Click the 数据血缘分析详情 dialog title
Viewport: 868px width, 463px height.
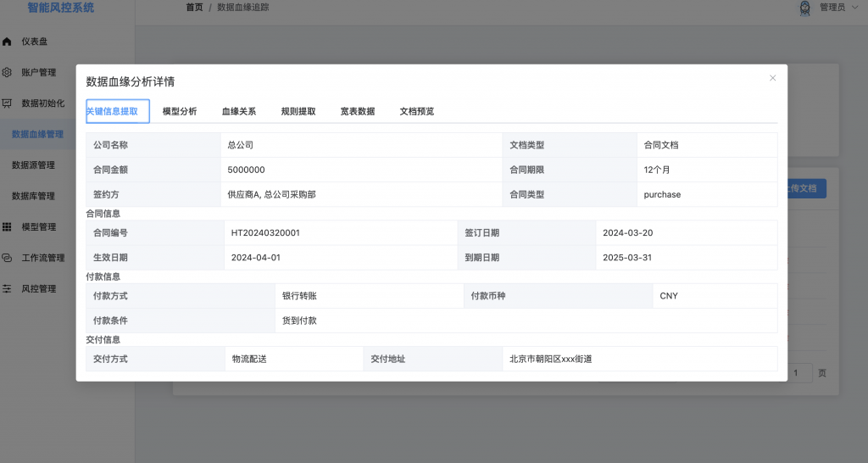130,82
